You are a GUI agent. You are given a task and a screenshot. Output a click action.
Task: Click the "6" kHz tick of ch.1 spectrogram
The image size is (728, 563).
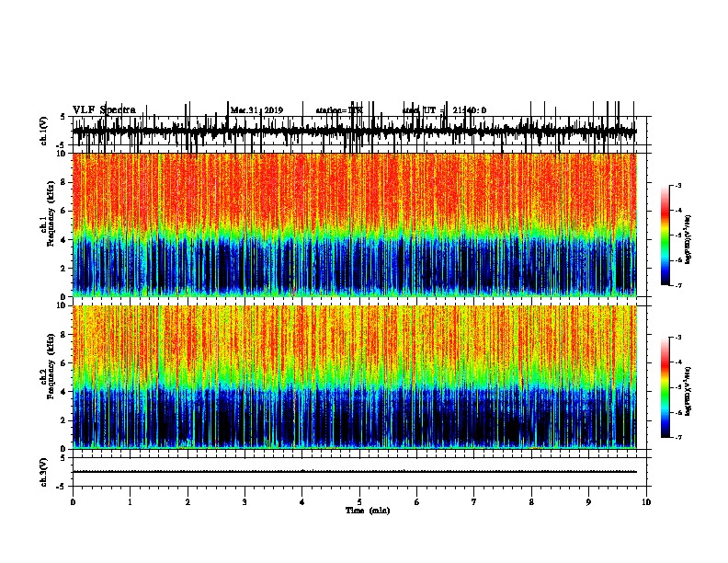pos(64,211)
